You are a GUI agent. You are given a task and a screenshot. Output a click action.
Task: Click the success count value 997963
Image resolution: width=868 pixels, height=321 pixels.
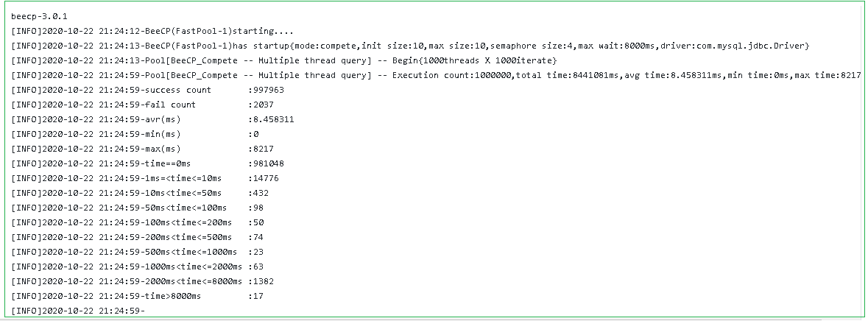269,90
